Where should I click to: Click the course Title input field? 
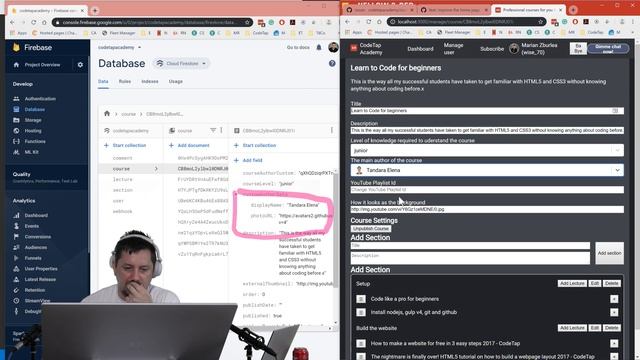click(487, 111)
